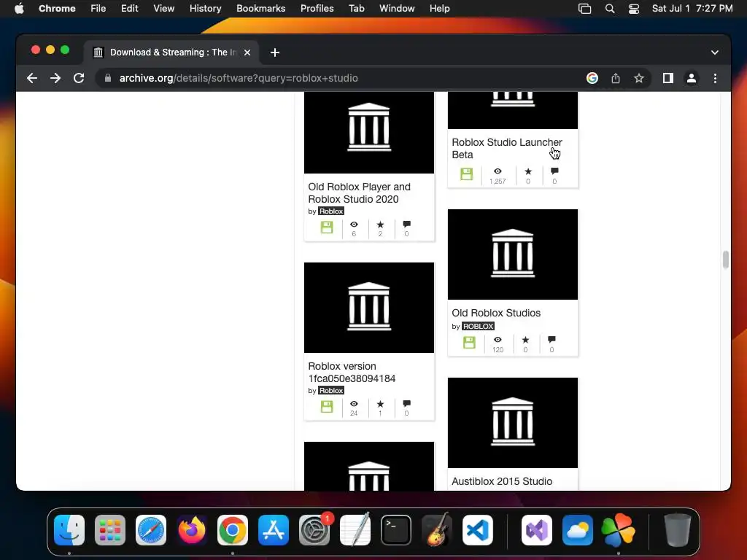Click the Google account icon in address bar
The image size is (747, 560).
pos(592,78)
